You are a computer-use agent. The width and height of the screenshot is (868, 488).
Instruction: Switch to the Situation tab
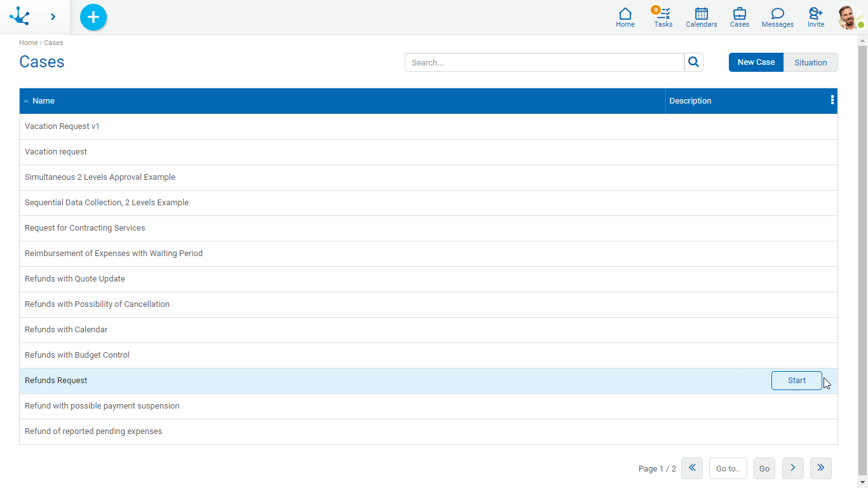810,62
